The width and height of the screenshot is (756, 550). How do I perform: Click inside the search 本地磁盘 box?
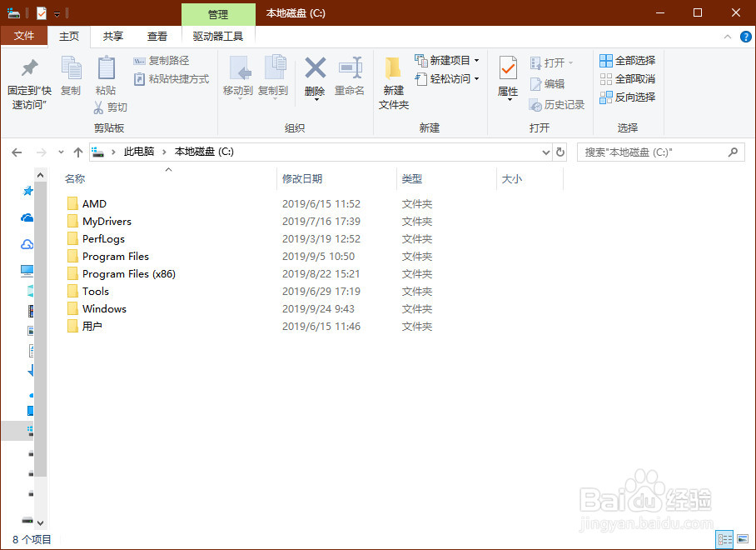point(658,152)
